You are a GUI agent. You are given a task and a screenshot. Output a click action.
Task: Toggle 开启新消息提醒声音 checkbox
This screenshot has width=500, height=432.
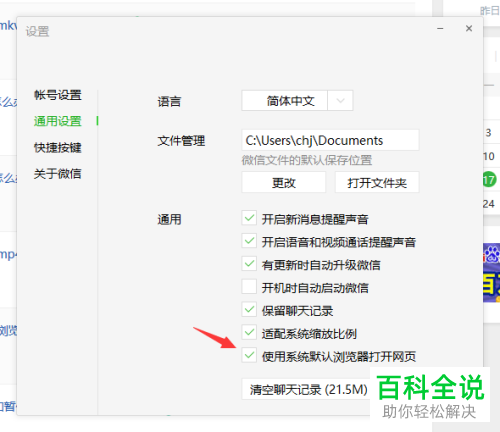click(249, 218)
